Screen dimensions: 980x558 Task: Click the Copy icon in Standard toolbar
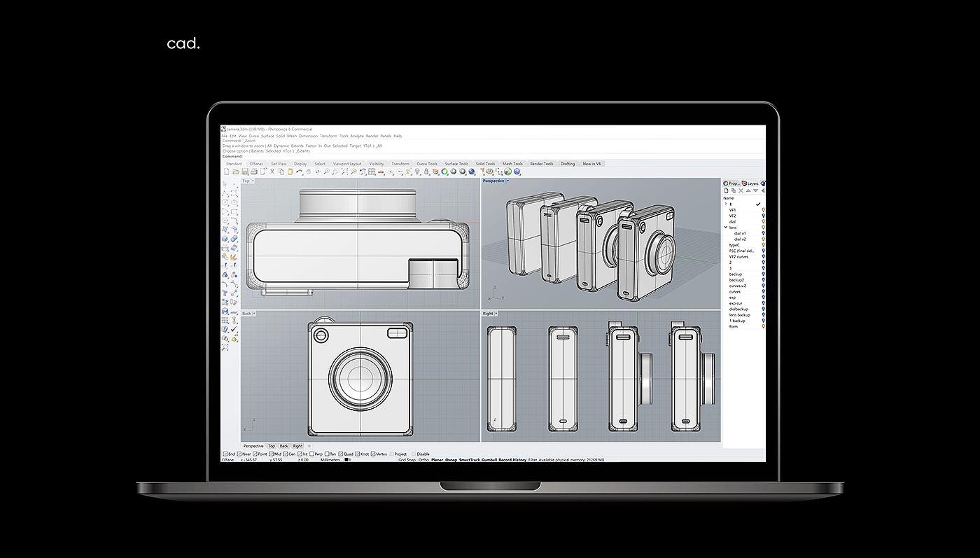281,172
